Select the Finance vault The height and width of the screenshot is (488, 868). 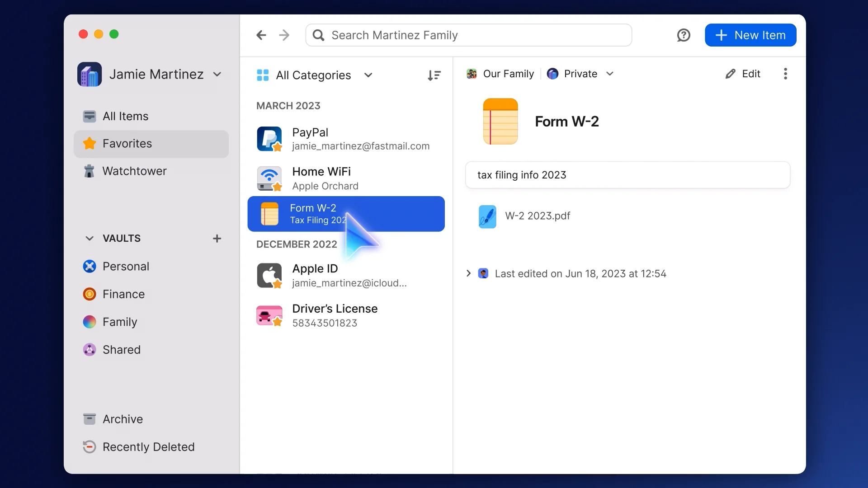coord(123,294)
